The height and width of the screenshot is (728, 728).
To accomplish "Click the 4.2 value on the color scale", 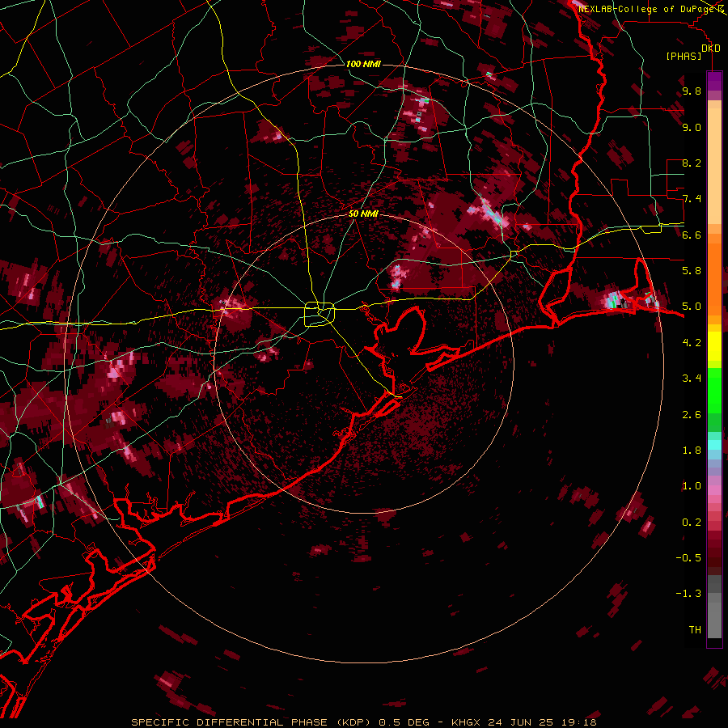I will 692,342.
